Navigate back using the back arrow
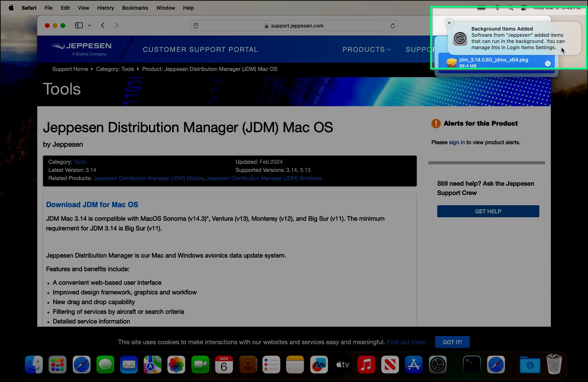The width and height of the screenshot is (588, 382). 103,25
